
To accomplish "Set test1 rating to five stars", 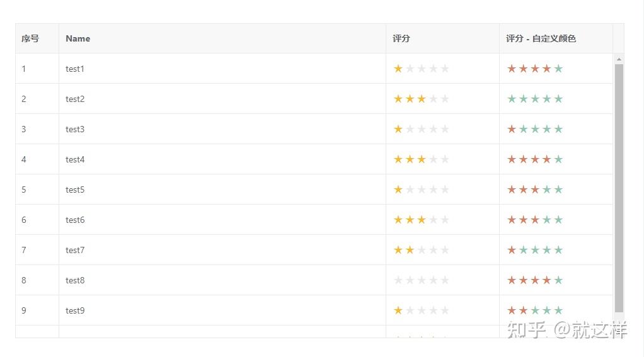I will (x=445, y=69).
